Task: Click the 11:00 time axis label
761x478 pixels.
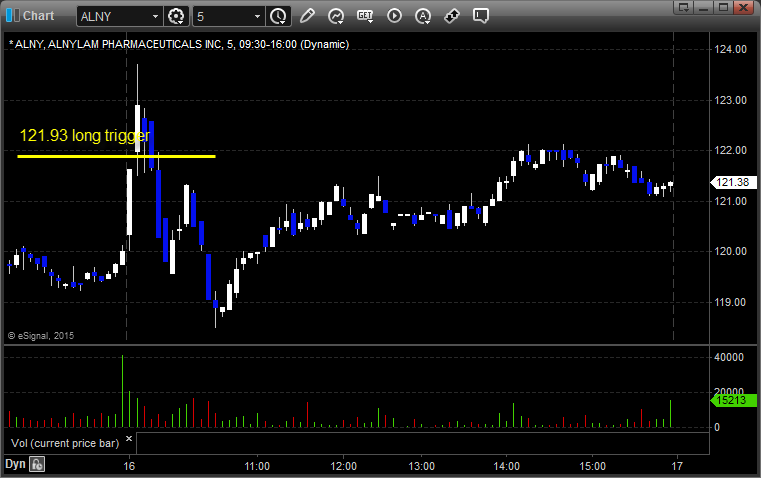Action: tap(257, 466)
